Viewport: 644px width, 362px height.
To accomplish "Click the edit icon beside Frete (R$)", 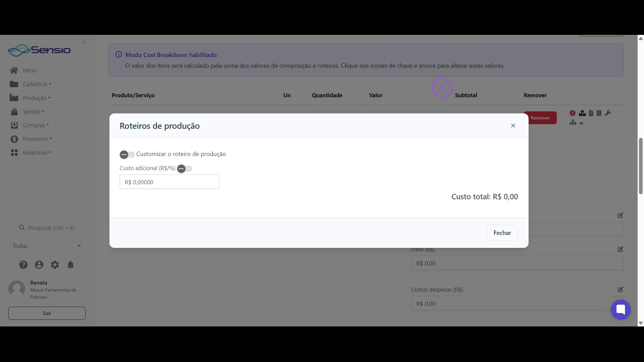I will coord(620,249).
